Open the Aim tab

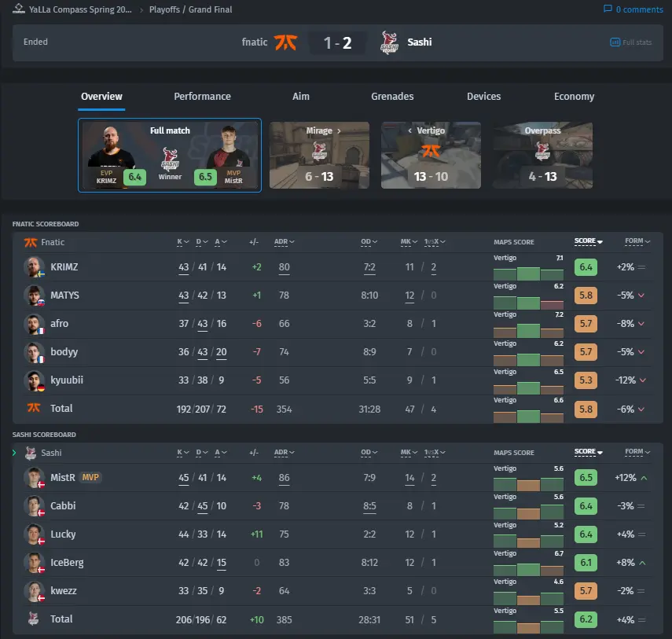[x=301, y=97]
